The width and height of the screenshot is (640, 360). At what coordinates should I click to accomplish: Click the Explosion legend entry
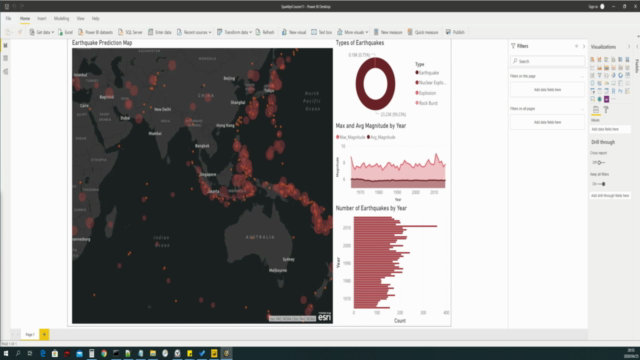point(426,93)
